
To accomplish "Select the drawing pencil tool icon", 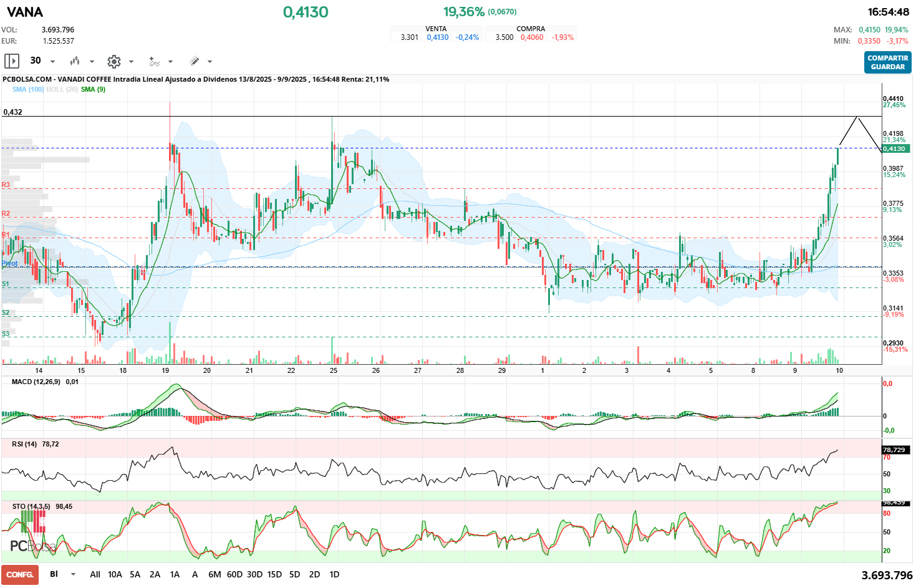I will [194, 61].
